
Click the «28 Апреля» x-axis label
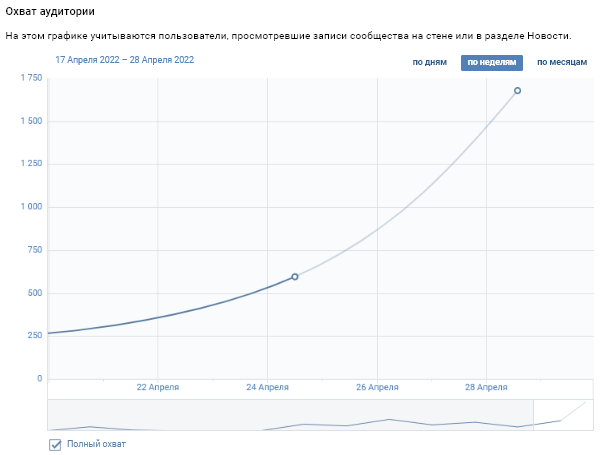486,387
